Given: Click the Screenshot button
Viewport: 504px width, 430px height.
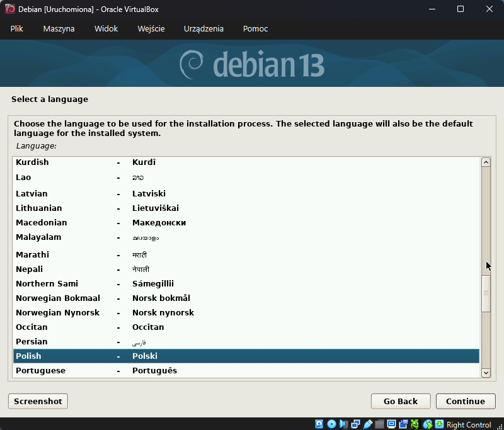Looking at the screenshot, I should point(38,401).
